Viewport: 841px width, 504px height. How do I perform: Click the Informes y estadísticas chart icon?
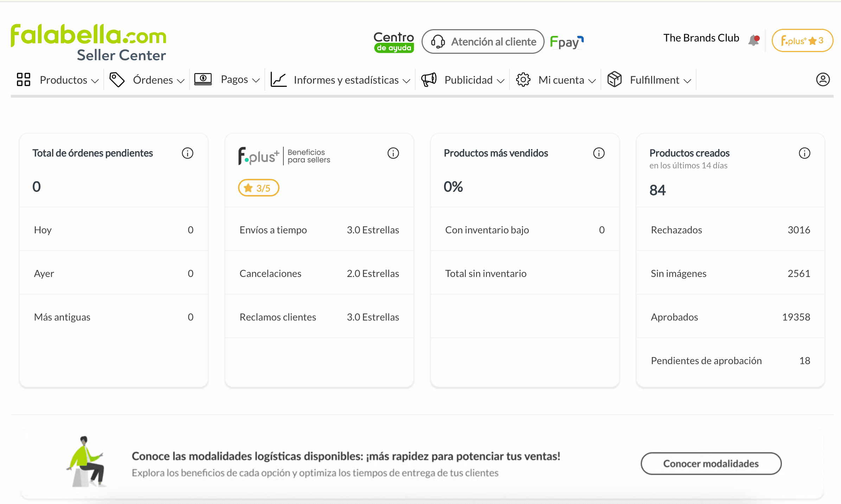pos(279,79)
